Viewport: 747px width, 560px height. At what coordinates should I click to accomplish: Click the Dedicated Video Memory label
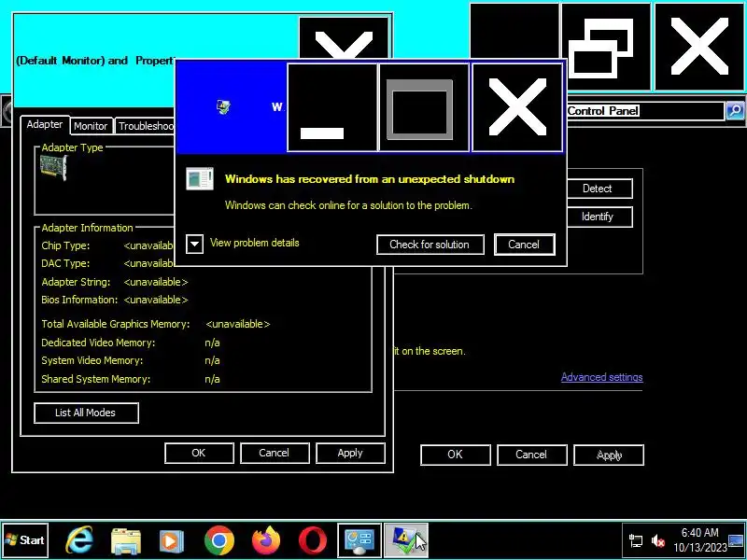[x=98, y=343]
